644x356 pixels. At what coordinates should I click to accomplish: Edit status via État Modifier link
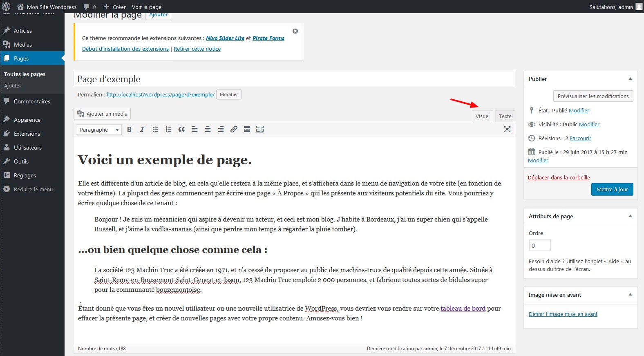(x=579, y=110)
